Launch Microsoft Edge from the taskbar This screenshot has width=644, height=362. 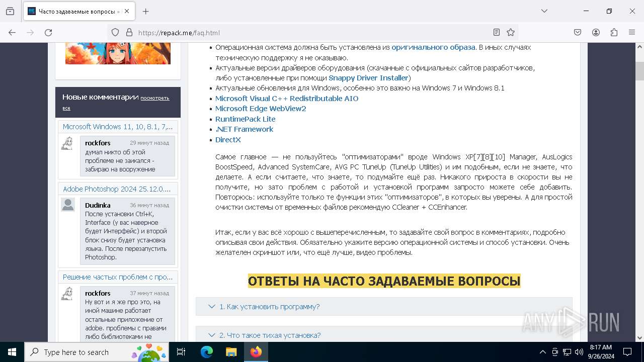(207, 352)
